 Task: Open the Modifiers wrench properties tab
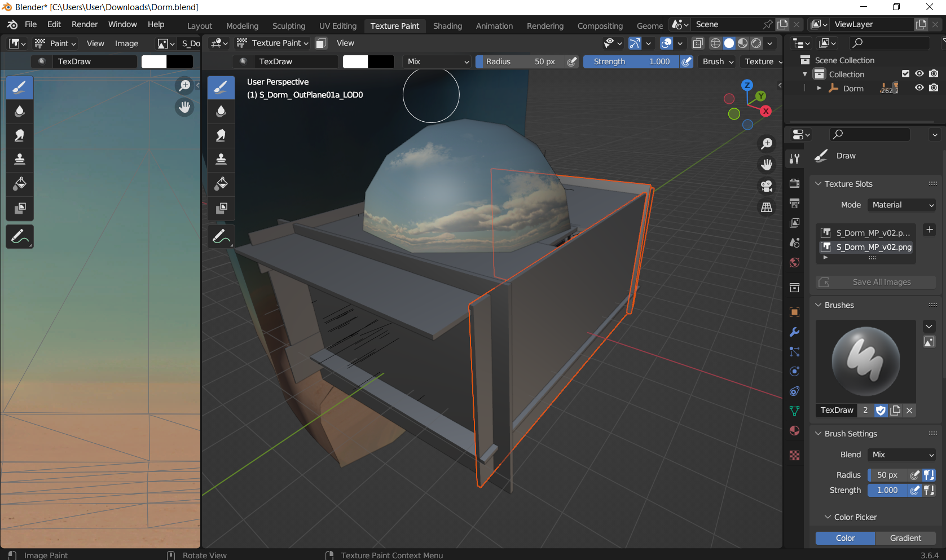[795, 332]
